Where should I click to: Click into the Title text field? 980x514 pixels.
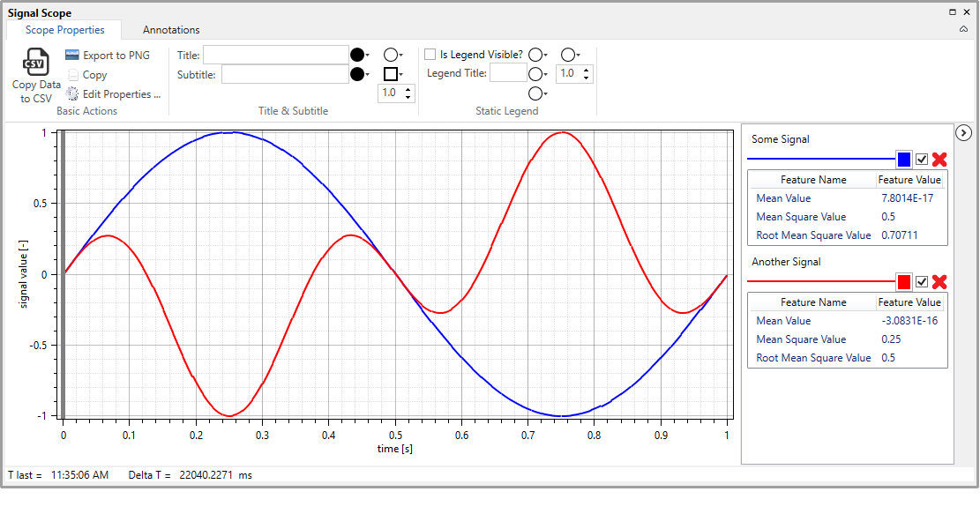click(276, 55)
